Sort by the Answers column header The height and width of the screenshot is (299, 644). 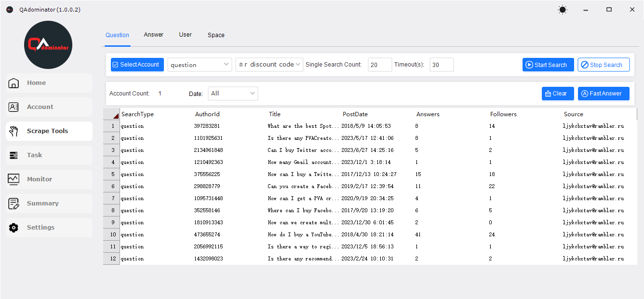click(x=428, y=114)
